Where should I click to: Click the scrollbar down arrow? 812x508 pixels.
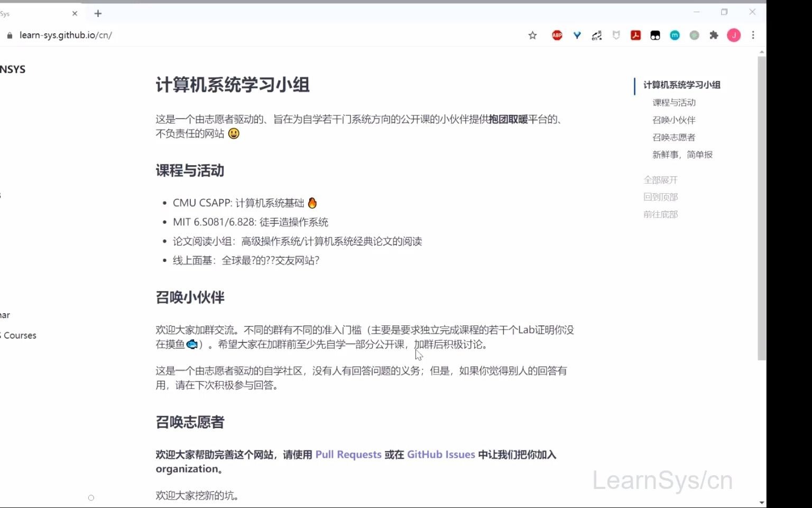[x=762, y=503]
